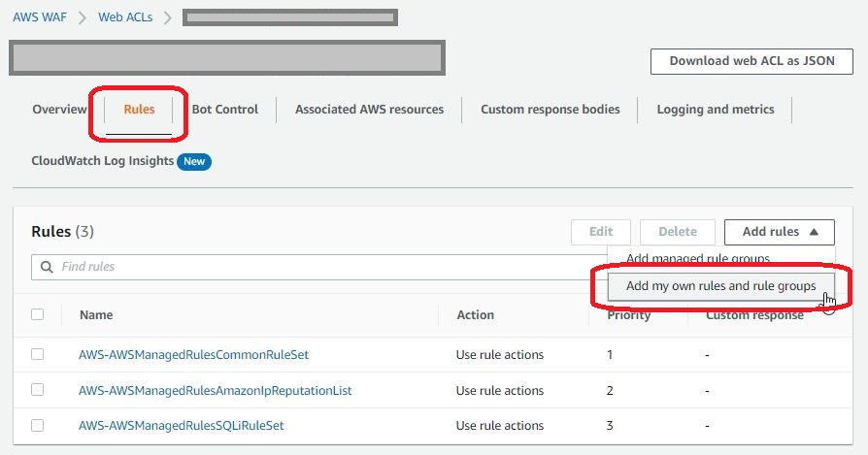The height and width of the screenshot is (455, 868).
Task: Click priority value 3
Action: [610, 426]
